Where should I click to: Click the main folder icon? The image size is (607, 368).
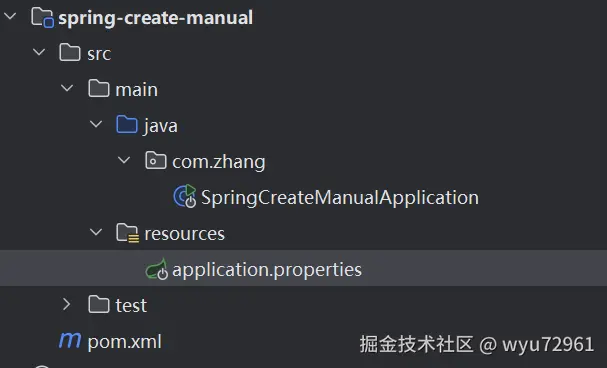98,89
